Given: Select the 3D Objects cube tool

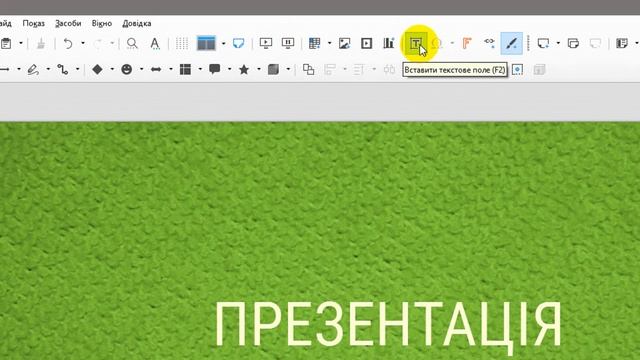Looking at the screenshot, I should [x=273, y=70].
